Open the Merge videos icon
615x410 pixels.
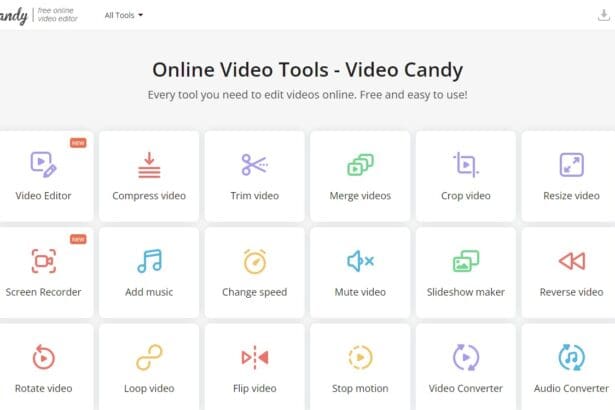tap(360, 164)
